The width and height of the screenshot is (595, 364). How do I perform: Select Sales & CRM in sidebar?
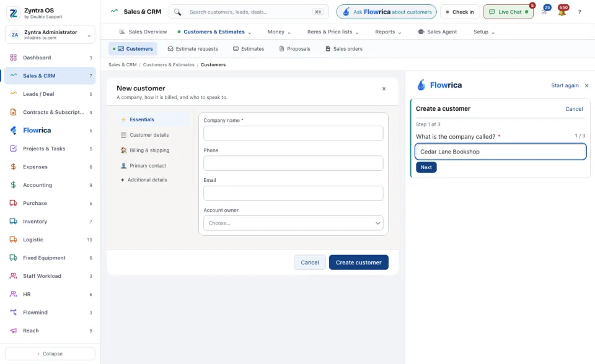pos(50,76)
